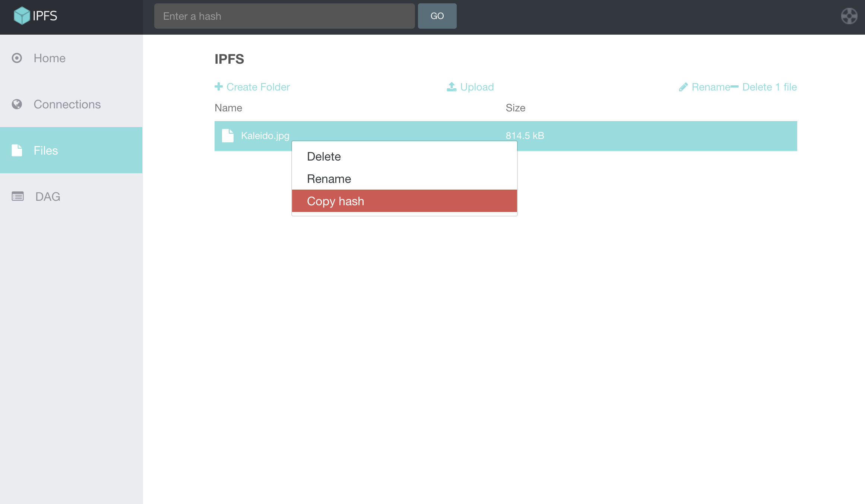Screen dimensions: 865x504
Task: Click the Files document icon in sidebar
Action: pos(17,150)
